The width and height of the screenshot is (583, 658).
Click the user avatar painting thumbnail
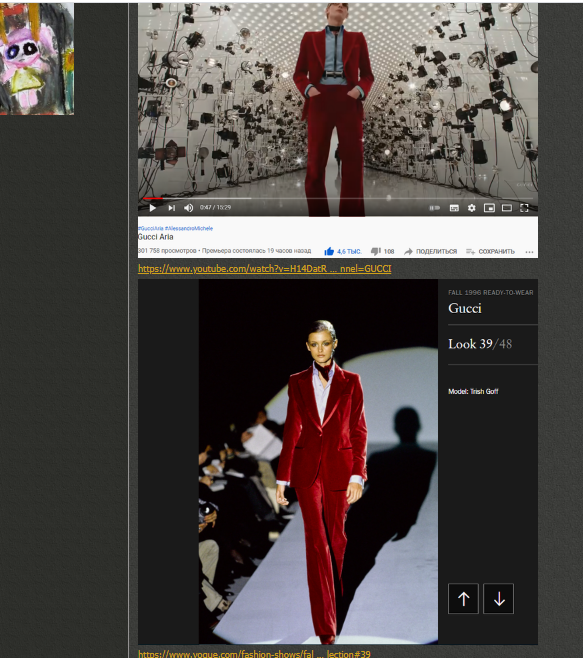[x=37, y=58]
